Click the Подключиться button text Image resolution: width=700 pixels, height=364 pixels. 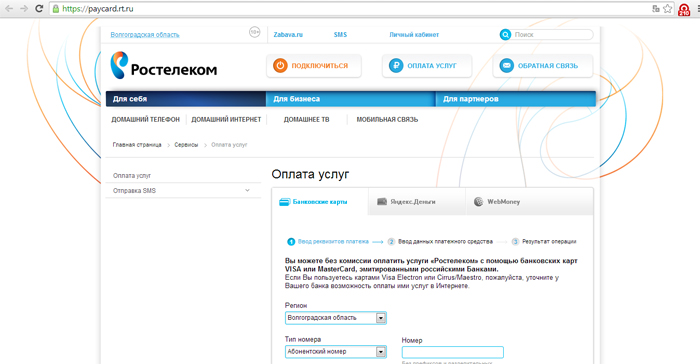coord(320,66)
